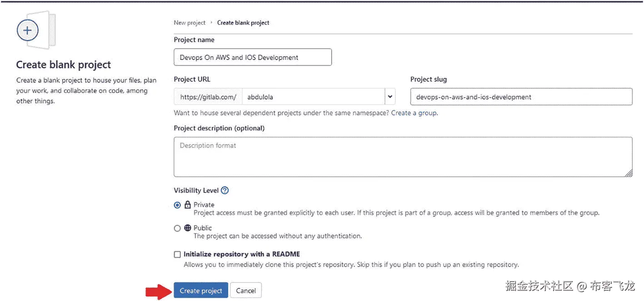
Task: Select the Public visibility radio button
Action: click(177, 228)
